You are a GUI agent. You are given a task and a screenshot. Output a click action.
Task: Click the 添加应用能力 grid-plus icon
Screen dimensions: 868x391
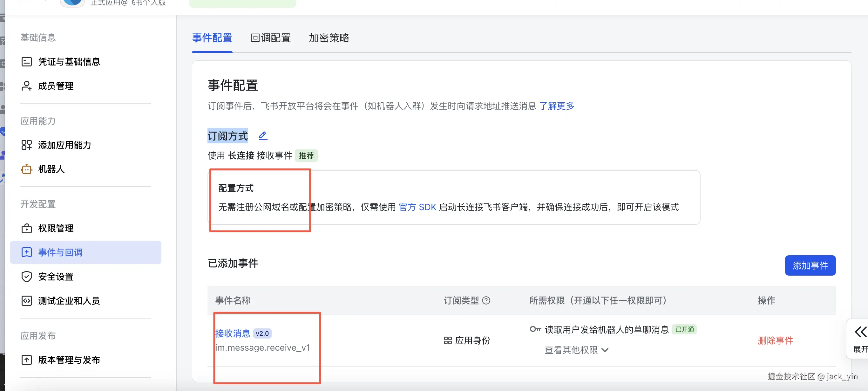[x=27, y=145]
